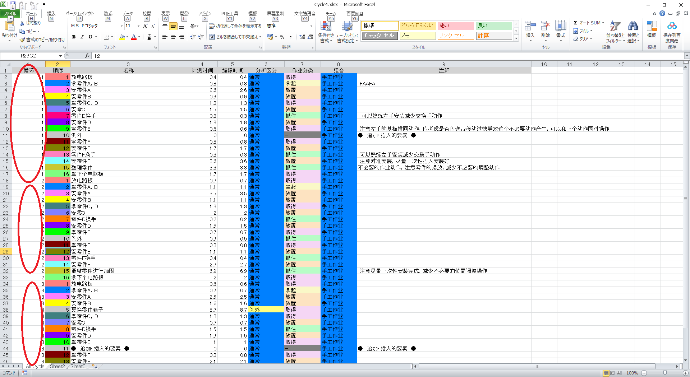This screenshot has height=377, width=690.
Task: Expand the formula bar
Action: [x=686, y=56]
